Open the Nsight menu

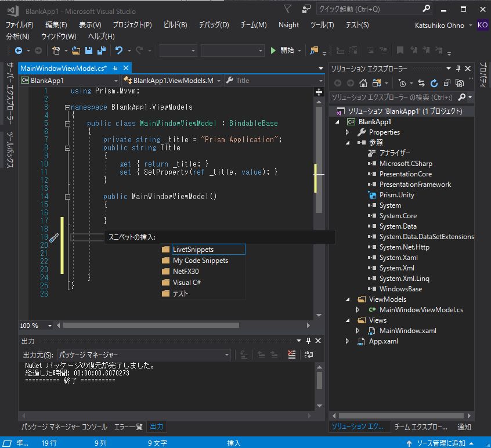(288, 25)
